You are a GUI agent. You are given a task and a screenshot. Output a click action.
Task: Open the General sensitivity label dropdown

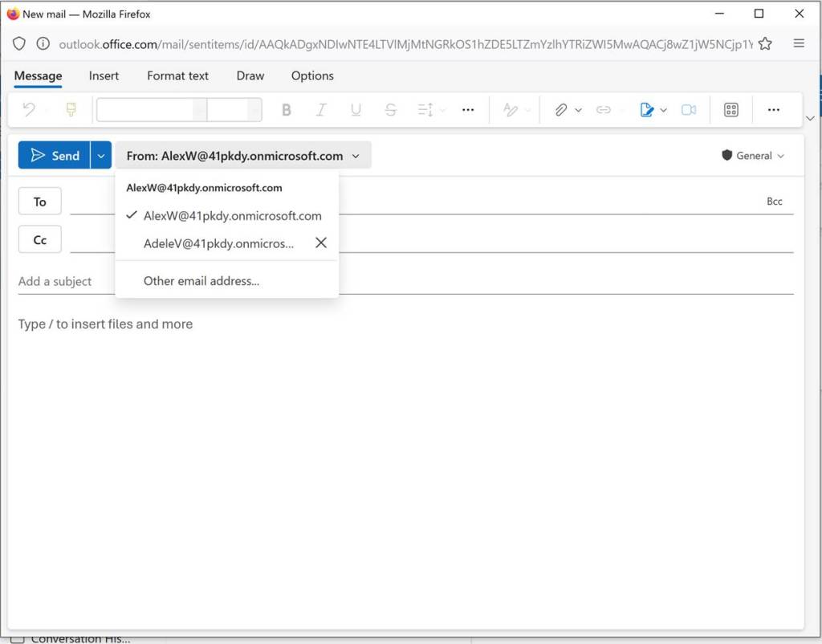[x=752, y=156]
